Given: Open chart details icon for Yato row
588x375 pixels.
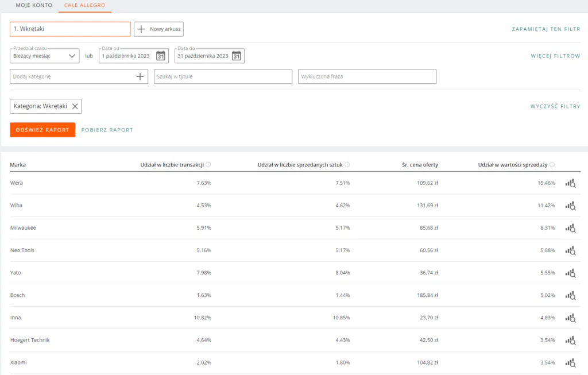Looking at the screenshot, I should (x=570, y=273).
